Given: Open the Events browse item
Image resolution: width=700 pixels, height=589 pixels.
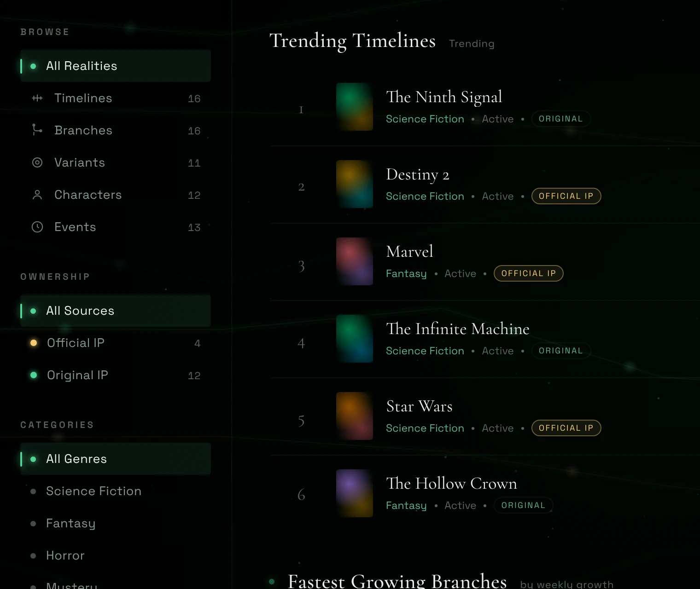Looking at the screenshot, I should pos(116,227).
